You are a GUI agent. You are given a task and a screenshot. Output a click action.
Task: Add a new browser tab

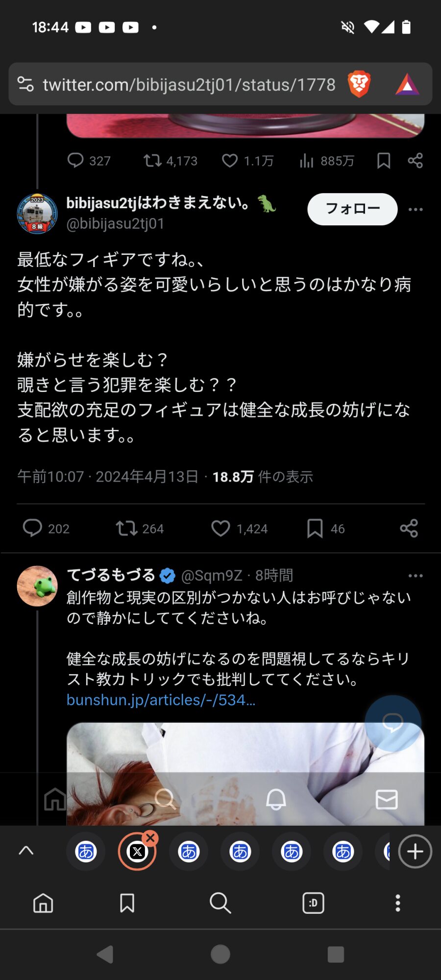point(415,851)
